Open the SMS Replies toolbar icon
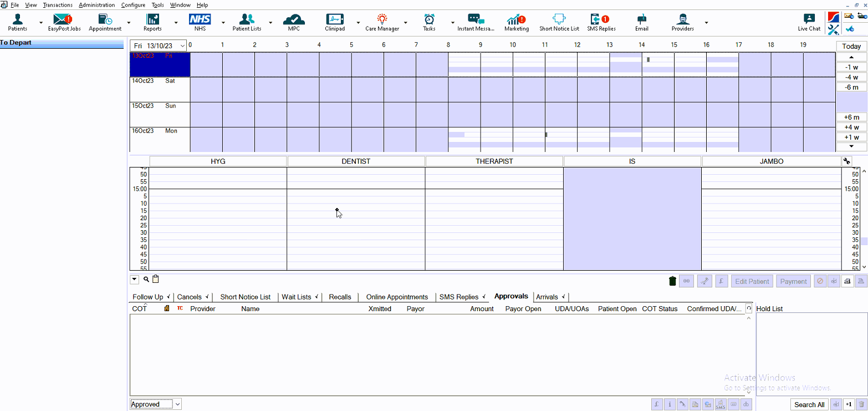The height and width of the screenshot is (411, 868). pyautogui.click(x=601, y=22)
